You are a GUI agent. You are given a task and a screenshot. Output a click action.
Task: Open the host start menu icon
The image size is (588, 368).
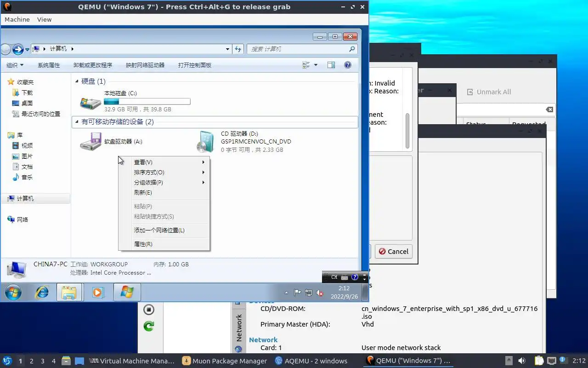[7, 361]
